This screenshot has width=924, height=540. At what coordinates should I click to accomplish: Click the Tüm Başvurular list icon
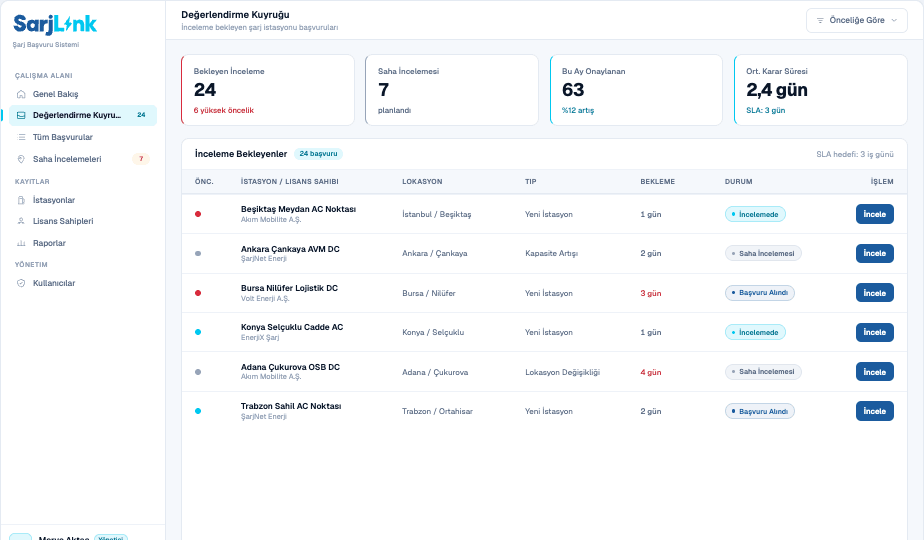click(x=21, y=137)
